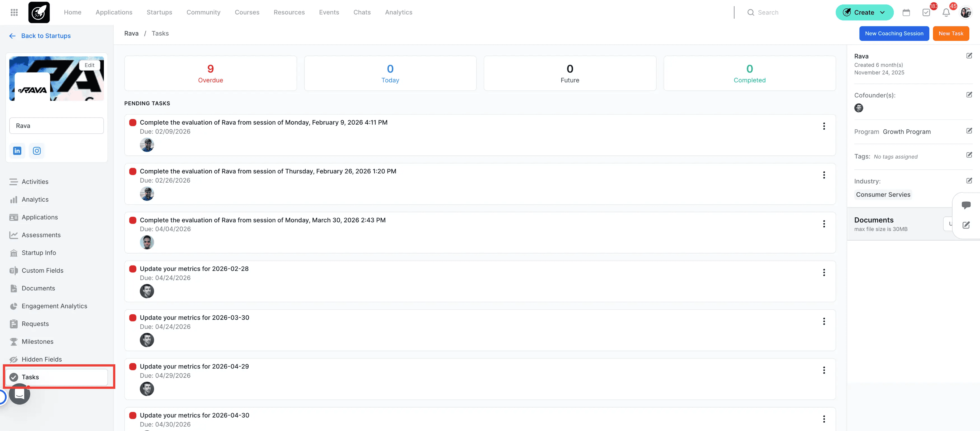Open Startup Info in the sidebar
The width and height of the screenshot is (980, 431).
click(x=56, y=253)
